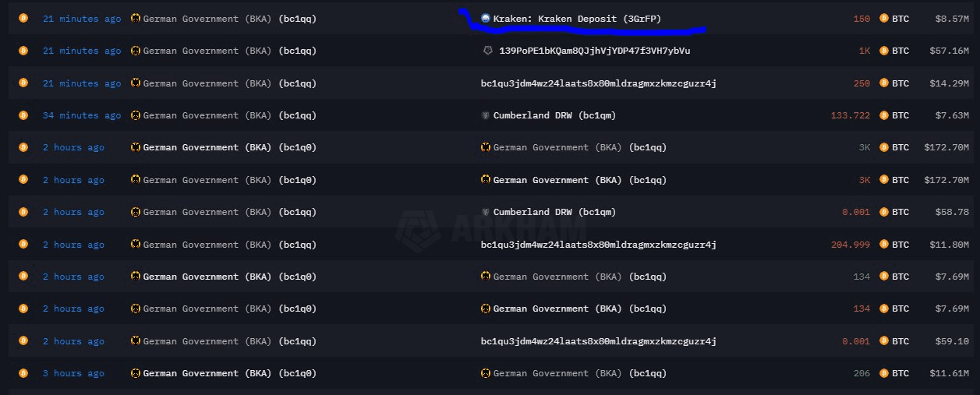The height and width of the screenshot is (395, 980).
Task: Open the bc1qu3jdm4wz address in the $59.10 row
Action: 599,341
